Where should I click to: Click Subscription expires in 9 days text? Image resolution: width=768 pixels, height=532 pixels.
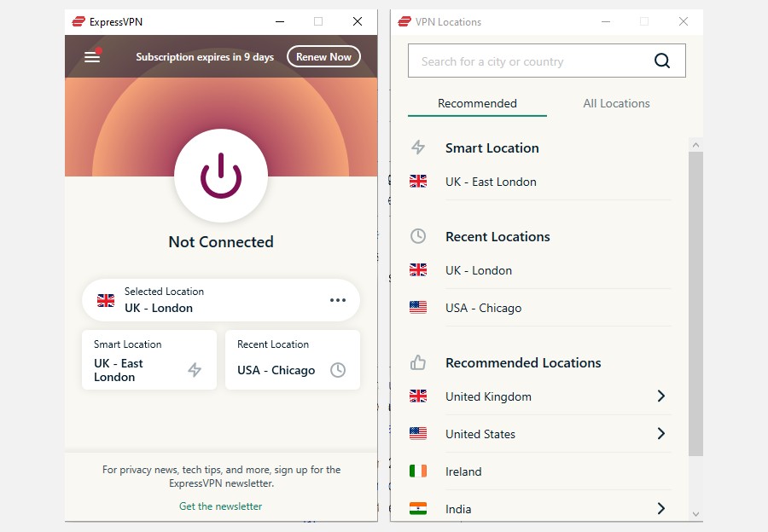[x=205, y=57]
